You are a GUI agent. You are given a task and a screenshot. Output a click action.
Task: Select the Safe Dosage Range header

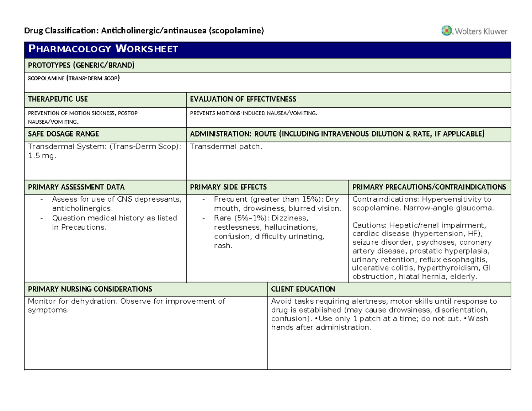pyautogui.click(x=63, y=133)
